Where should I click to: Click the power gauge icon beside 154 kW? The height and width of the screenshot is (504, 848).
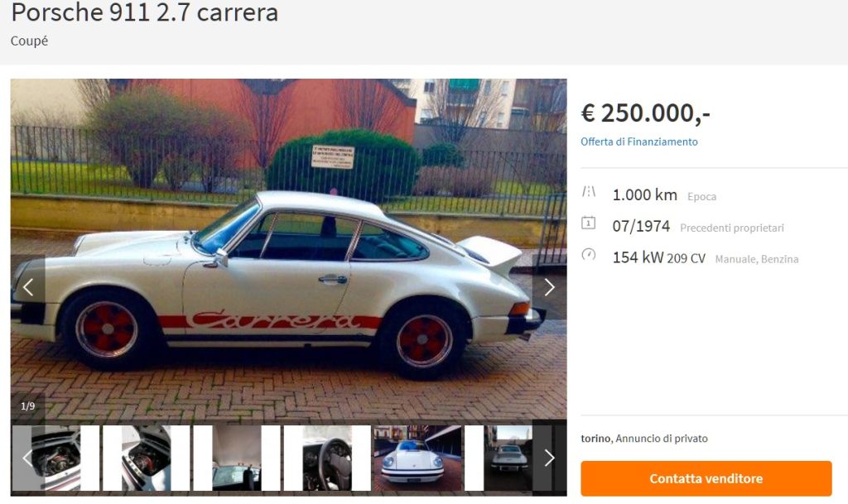click(x=589, y=254)
